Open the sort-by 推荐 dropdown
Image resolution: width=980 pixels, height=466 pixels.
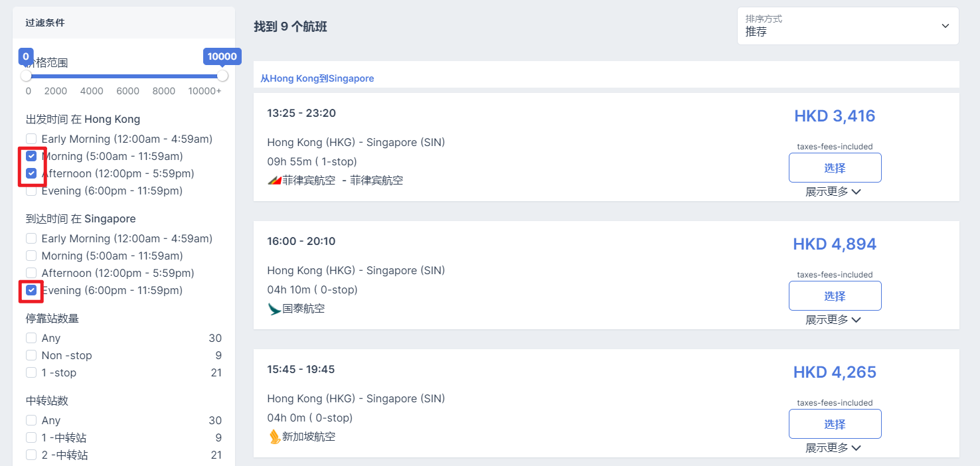pyautogui.click(x=847, y=27)
